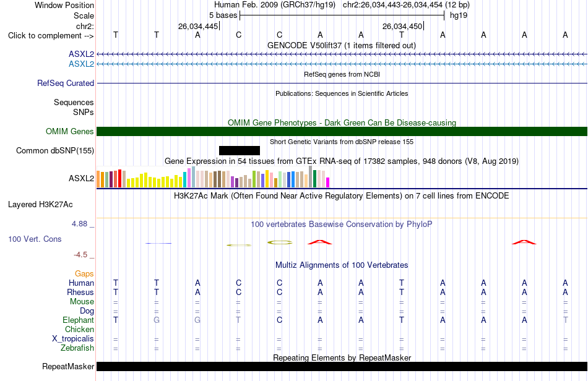Click the Human species label
588x381 pixels.
tap(81, 283)
